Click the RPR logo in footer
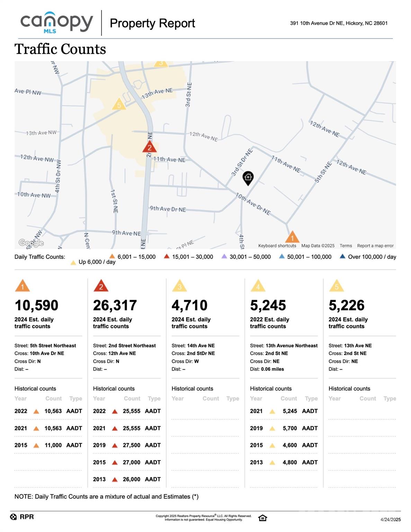This screenshot has width=411, height=532. click(22, 517)
